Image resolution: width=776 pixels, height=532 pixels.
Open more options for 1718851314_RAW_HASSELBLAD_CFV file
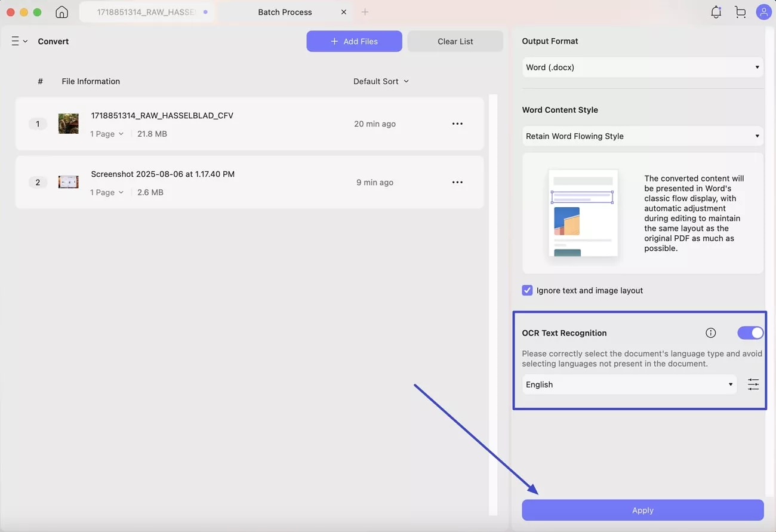pyautogui.click(x=457, y=124)
